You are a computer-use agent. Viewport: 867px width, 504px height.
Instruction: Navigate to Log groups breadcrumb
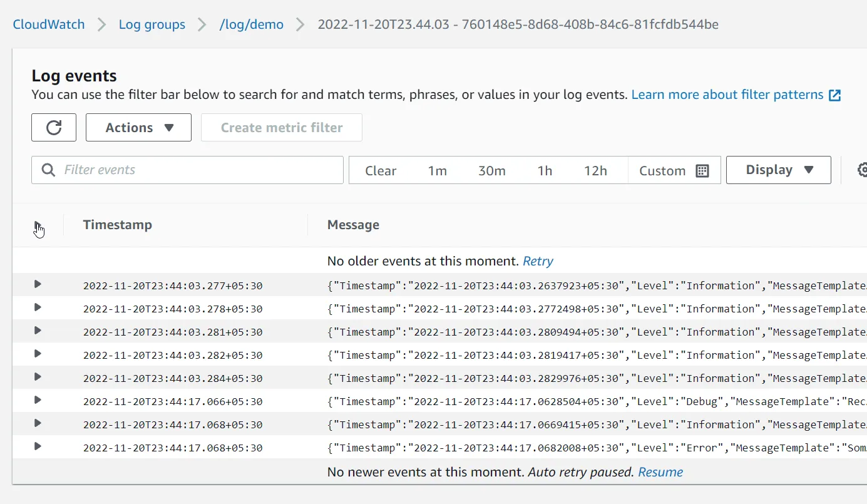[151, 24]
